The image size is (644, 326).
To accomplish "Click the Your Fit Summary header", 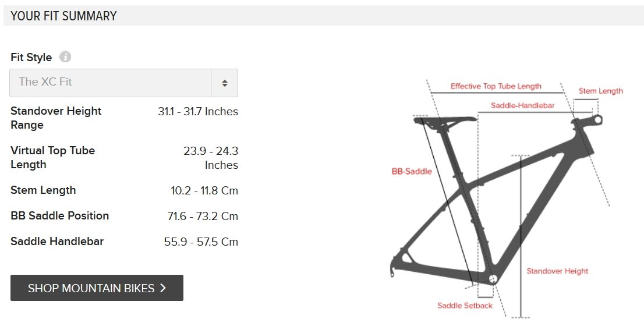I will pos(63,16).
